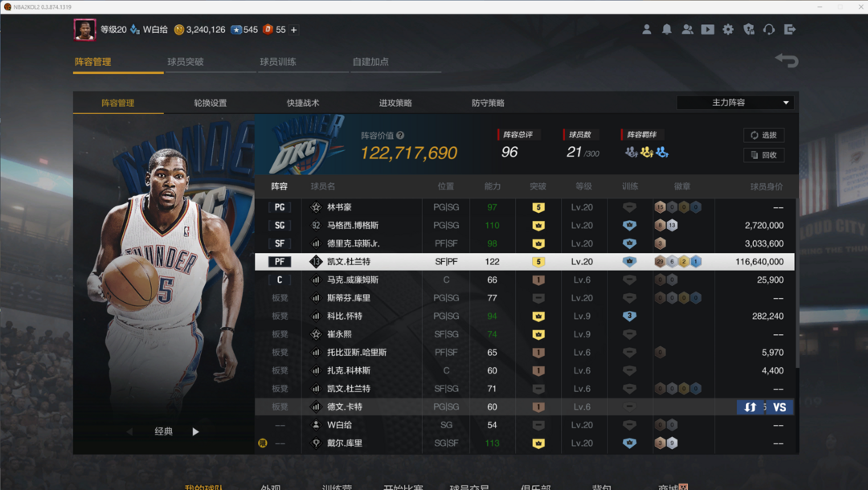Click the blue lineup bond icon

pyautogui.click(x=662, y=152)
